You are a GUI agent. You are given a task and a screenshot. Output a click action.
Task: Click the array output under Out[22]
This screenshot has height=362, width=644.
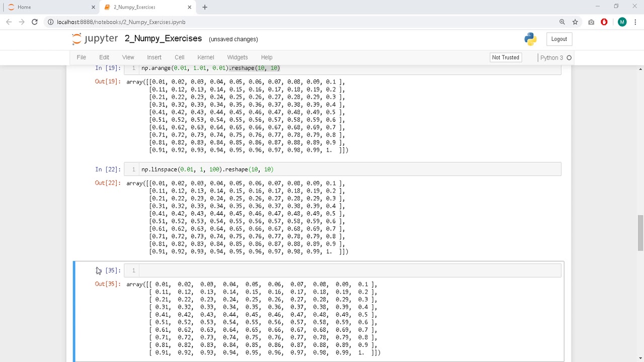(237, 217)
